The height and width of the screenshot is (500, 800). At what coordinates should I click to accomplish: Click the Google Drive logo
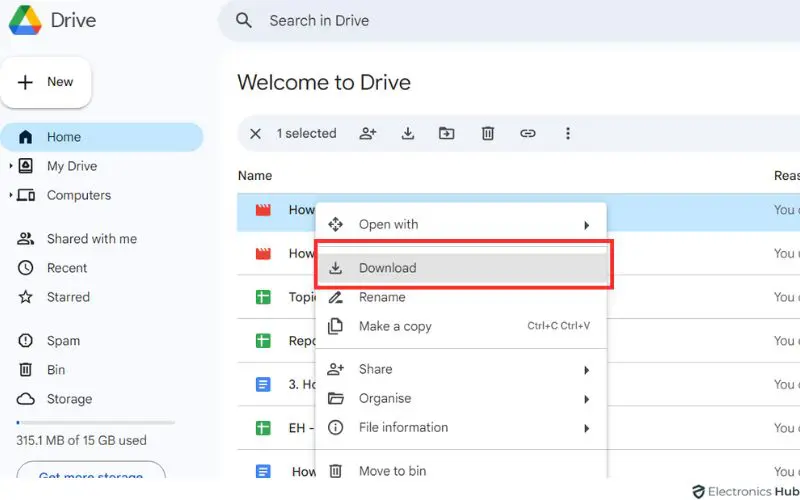coord(25,20)
